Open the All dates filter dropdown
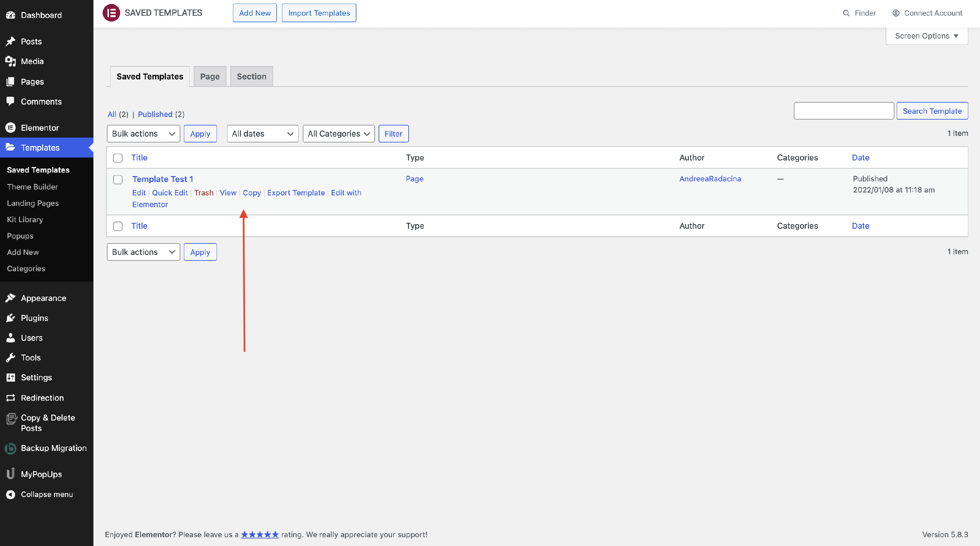 [263, 134]
